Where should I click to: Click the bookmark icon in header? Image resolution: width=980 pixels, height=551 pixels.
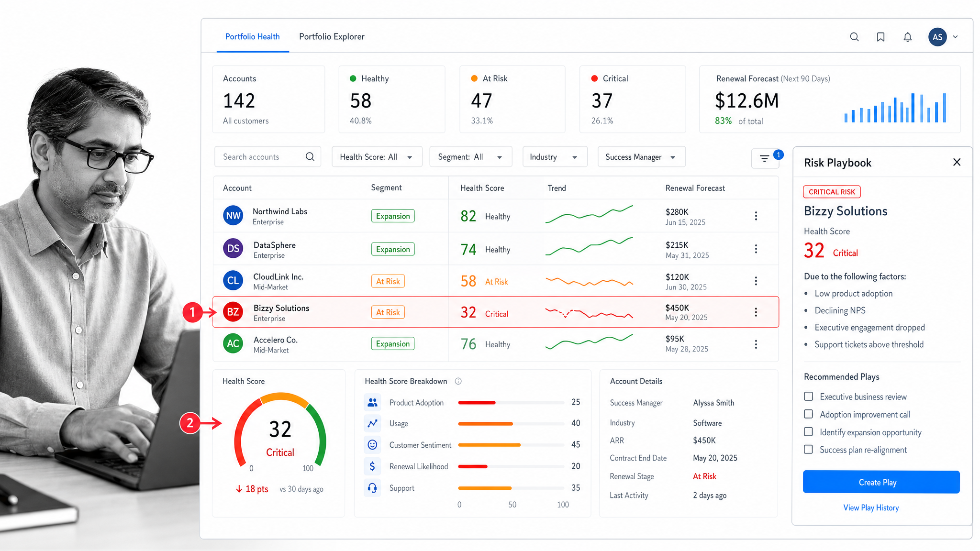tap(880, 37)
